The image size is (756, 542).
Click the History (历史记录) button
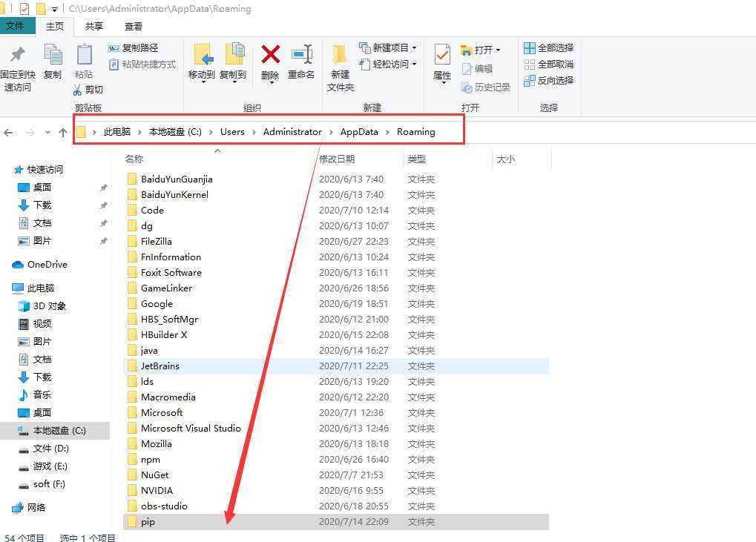click(485, 87)
